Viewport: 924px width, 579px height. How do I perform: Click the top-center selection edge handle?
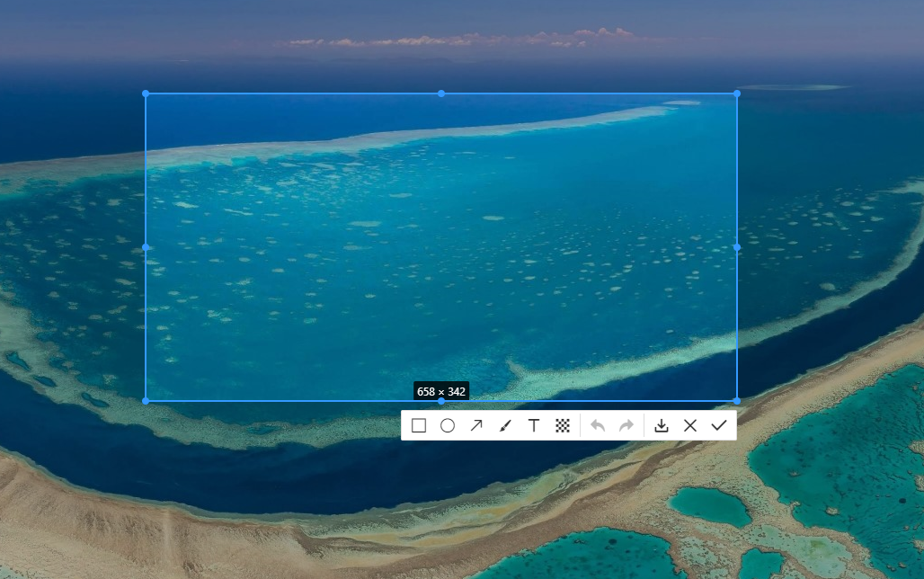441,94
